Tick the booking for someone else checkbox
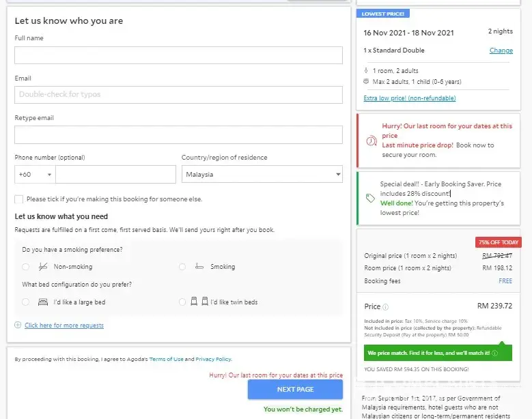This screenshot has height=419, width=532. coord(19,199)
